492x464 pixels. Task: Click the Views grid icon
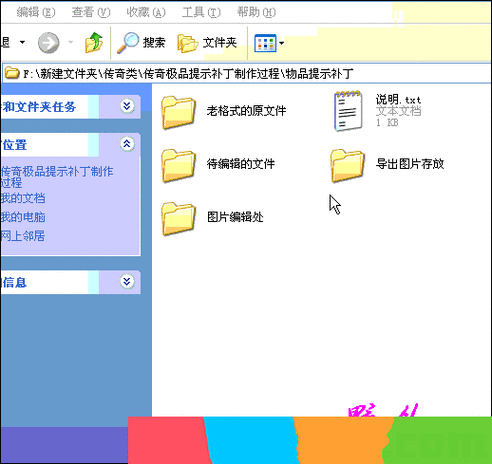(265, 43)
